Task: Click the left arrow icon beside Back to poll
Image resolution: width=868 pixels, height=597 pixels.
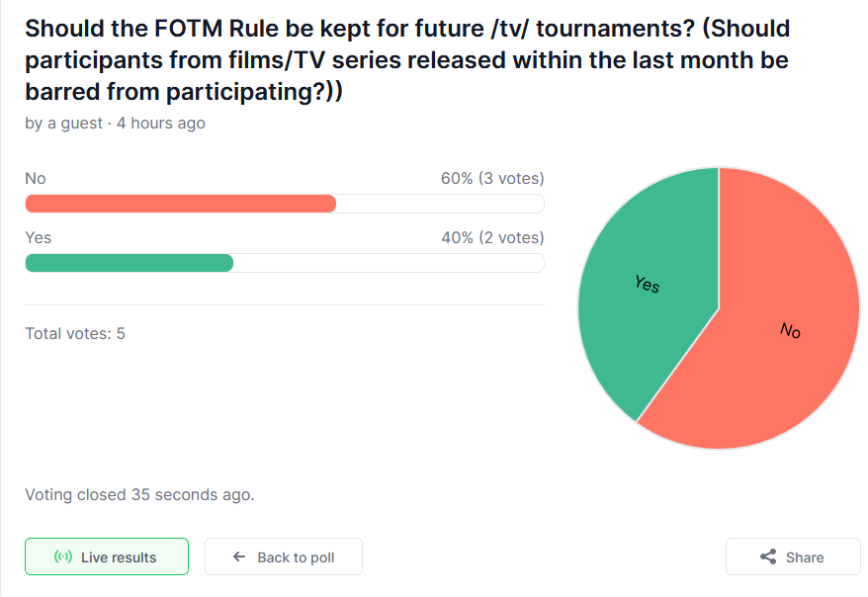Action: (239, 557)
